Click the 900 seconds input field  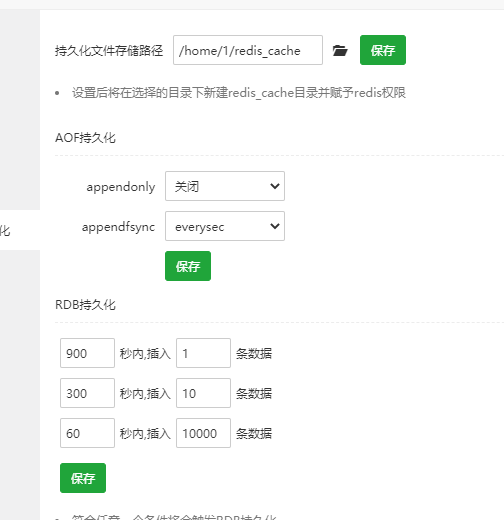[x=87, y=353]
